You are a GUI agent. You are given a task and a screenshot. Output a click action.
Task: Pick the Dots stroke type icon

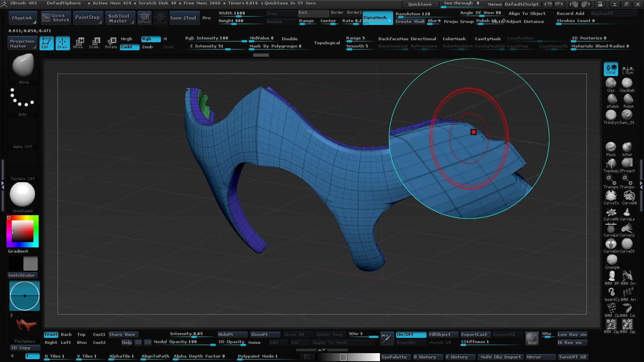(x=23, y=99)
